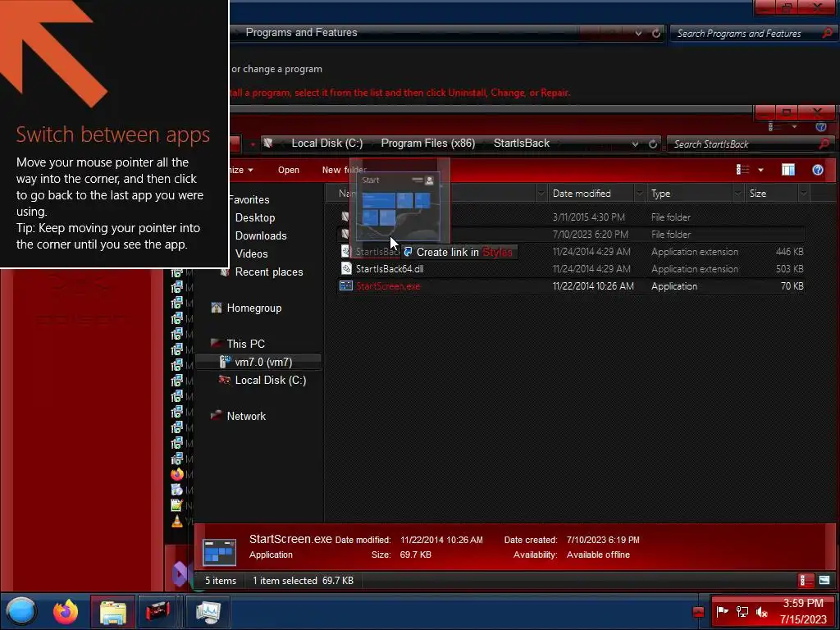The height and width of the screenshot is (630, 840).
Task: Click help icon in Programs and Features window
Action: [x=820, y=127]
